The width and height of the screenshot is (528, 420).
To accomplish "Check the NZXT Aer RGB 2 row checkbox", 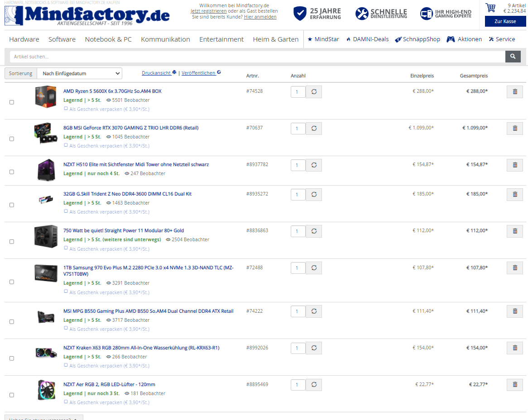I will click(x=12, y=395).
